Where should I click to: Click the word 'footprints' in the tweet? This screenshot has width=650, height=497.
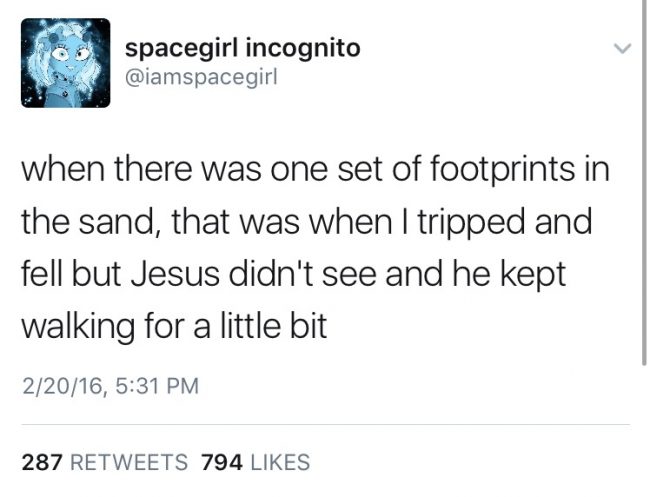click(503, 169)
